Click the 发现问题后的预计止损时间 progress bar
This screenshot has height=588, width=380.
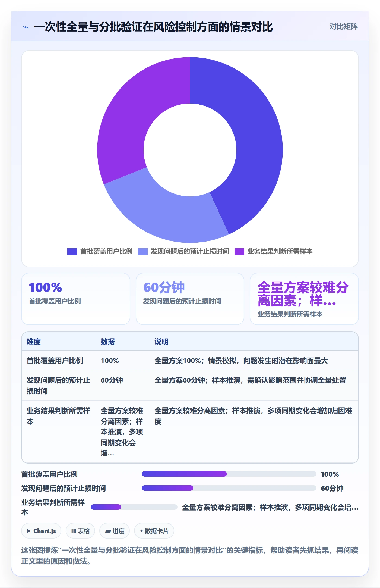click(229, 488)
